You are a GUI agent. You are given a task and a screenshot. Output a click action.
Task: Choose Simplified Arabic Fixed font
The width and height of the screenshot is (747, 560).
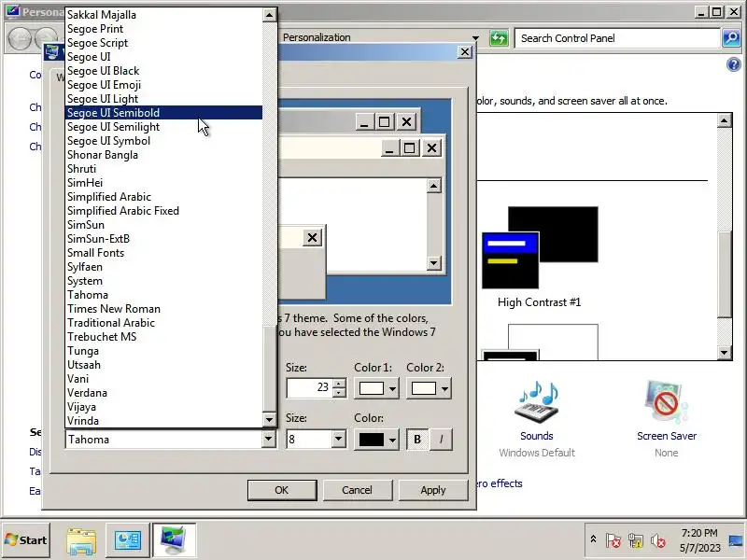point(163,211)
